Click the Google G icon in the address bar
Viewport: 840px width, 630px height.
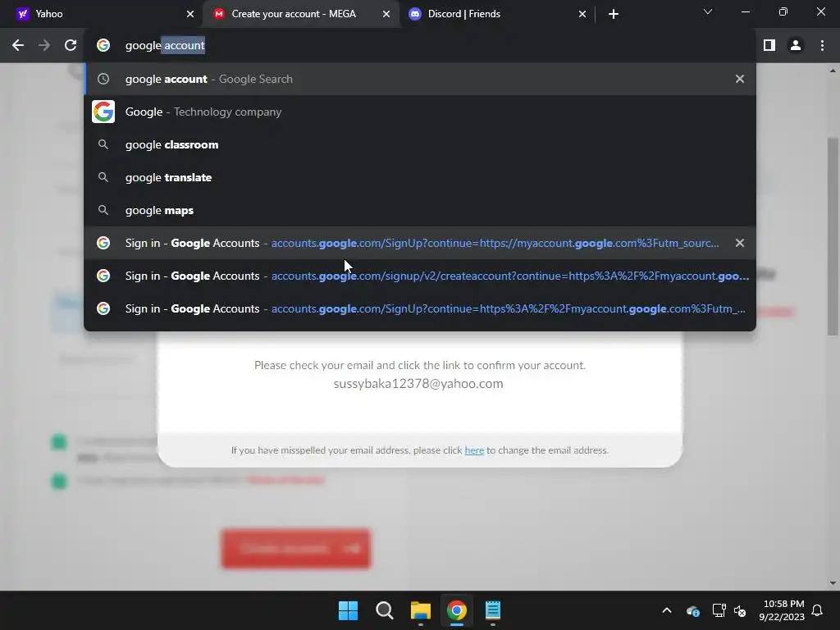click(103, 46)
